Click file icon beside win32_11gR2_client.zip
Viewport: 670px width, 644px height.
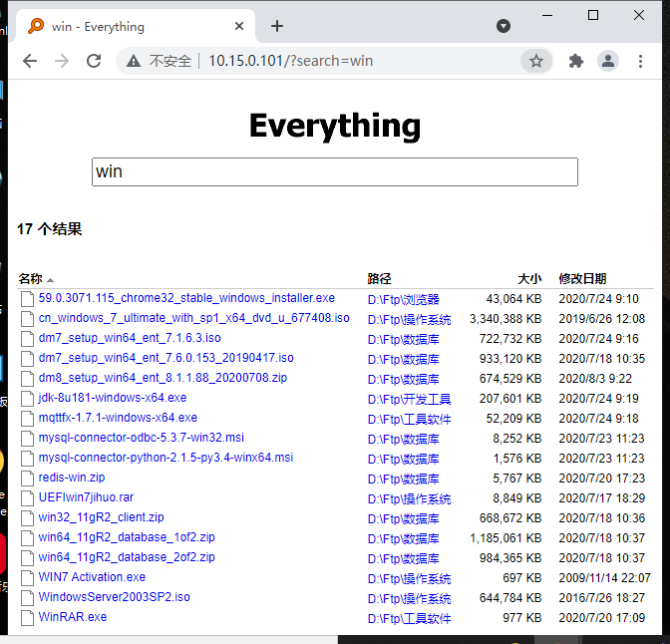click(x=27, y=518)
